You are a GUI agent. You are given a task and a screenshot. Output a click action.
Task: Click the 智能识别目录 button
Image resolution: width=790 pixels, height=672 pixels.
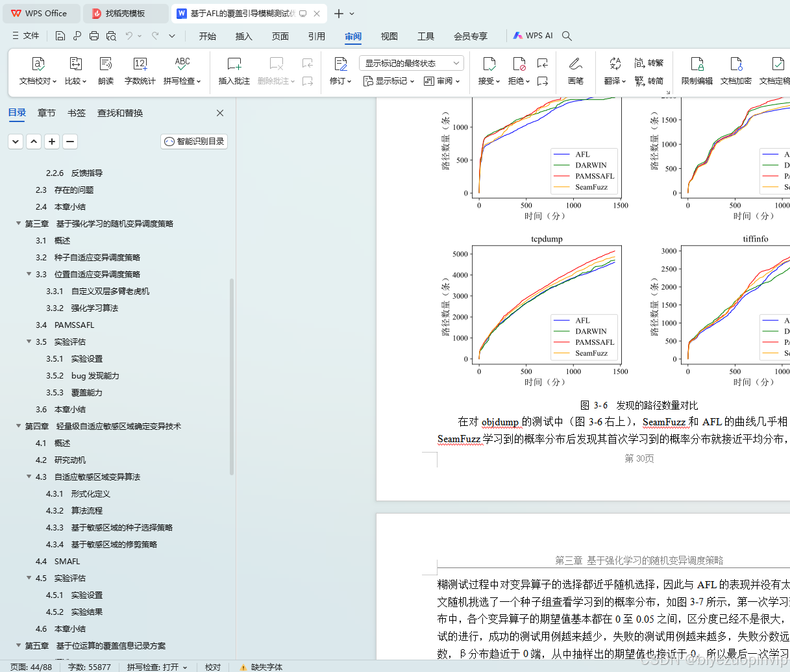(193, 141)
